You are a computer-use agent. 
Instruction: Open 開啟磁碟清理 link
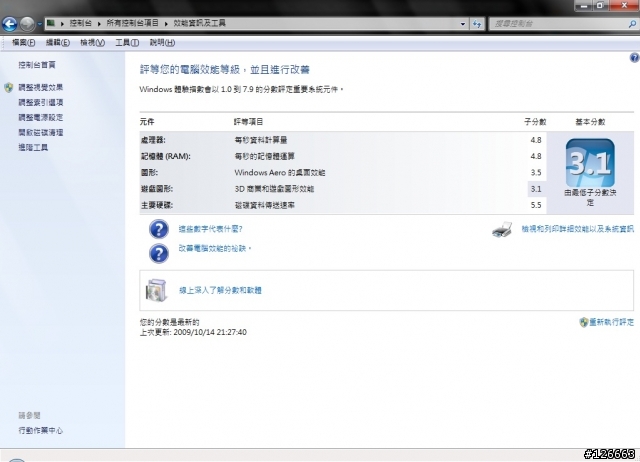point(40,133)
